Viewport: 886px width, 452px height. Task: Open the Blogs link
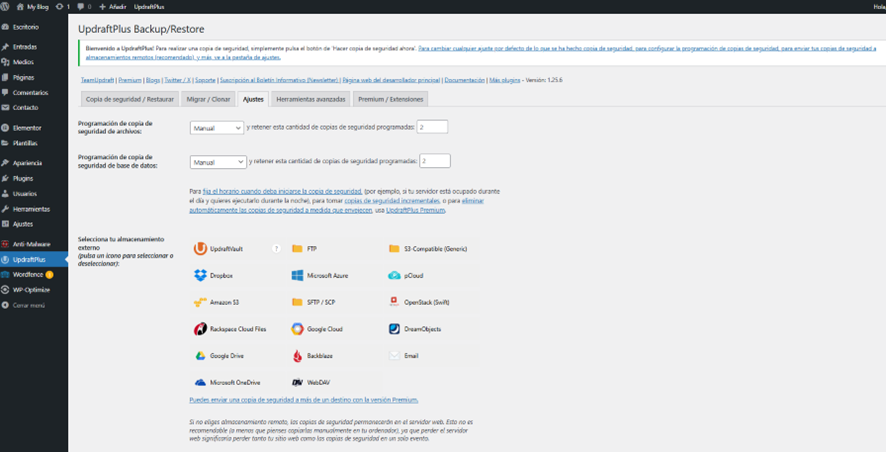click(153, 80)
